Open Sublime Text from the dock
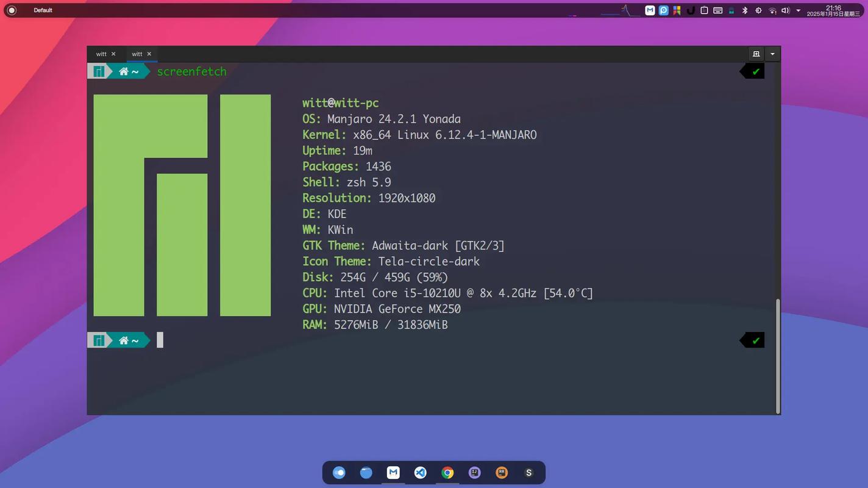This screenshot has height=488, width=868. 528,472
